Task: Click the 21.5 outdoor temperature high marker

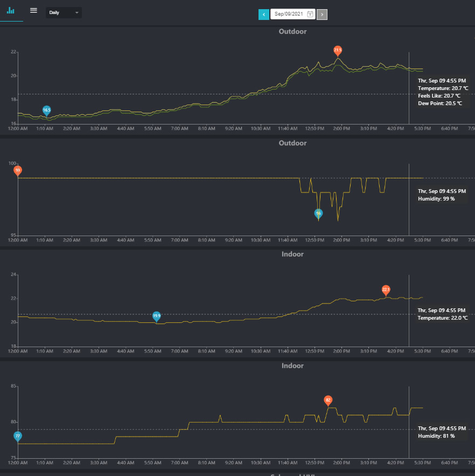Action: (x=338, y=50)
